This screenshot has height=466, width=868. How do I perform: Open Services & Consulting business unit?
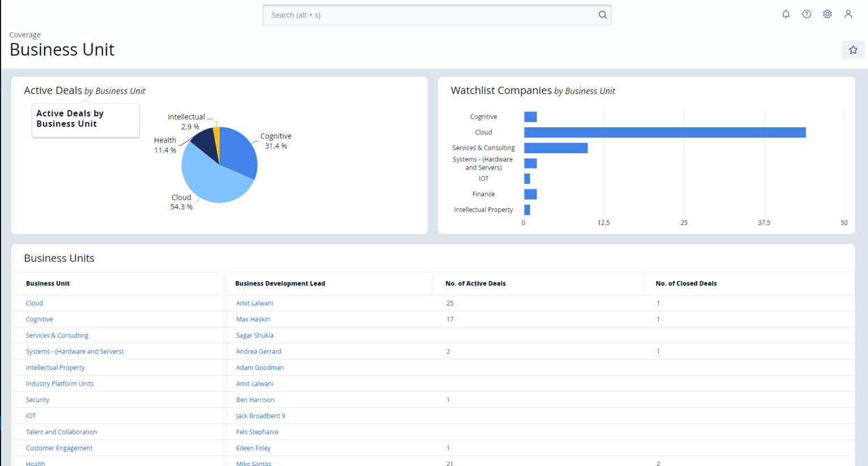pos(57,335)
